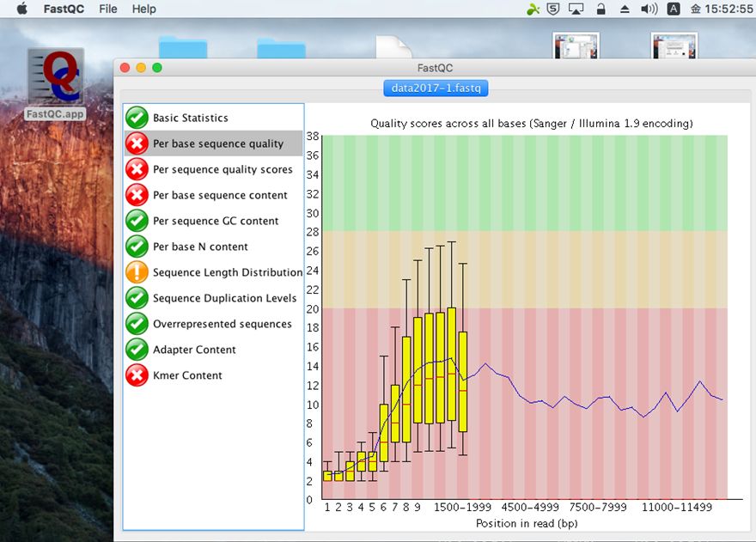Click the 15:52:55 clock in menu bar

click(x=729, y=9)
